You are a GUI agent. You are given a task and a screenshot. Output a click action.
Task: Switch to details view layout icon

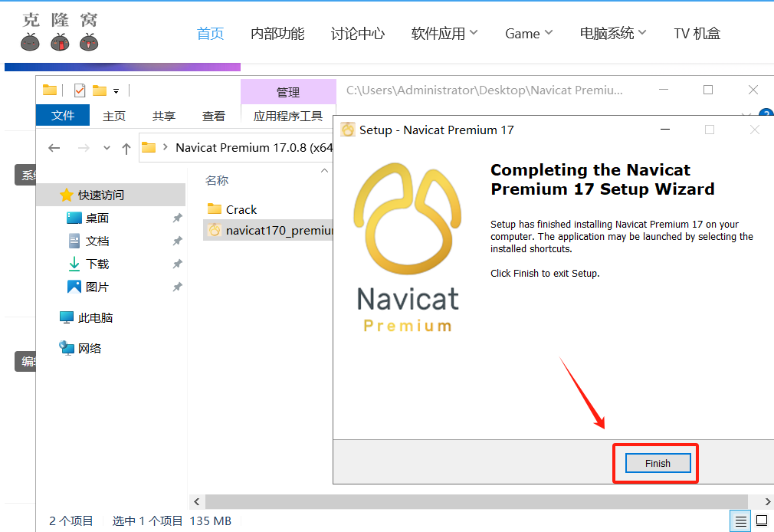[x=740, y=521]
